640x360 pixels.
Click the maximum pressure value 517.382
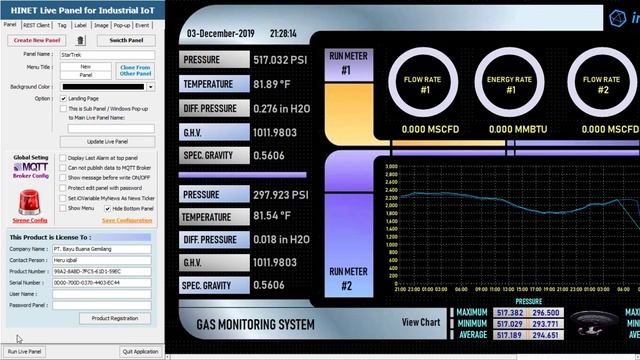tap(510, 313)
